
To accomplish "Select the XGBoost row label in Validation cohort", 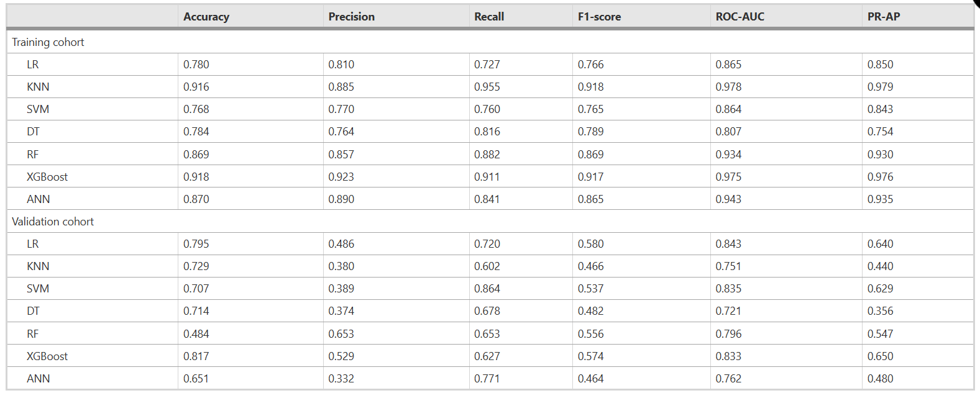I will 47,356.
